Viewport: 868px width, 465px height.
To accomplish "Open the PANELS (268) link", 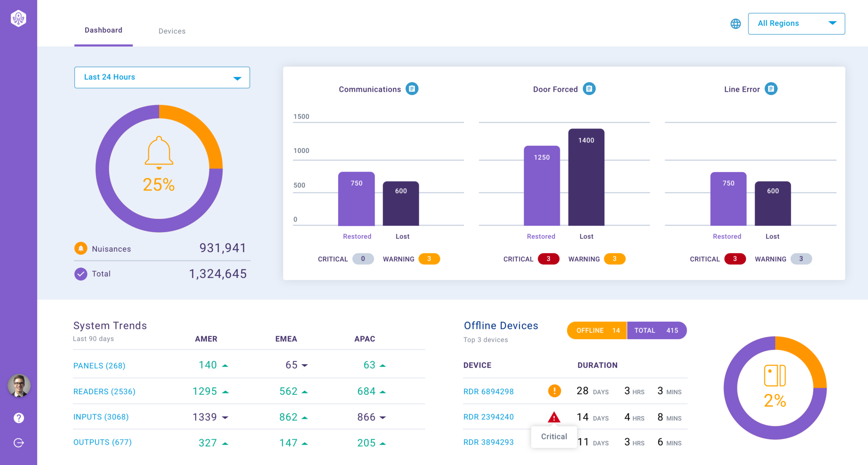I will tap(99, 365).
